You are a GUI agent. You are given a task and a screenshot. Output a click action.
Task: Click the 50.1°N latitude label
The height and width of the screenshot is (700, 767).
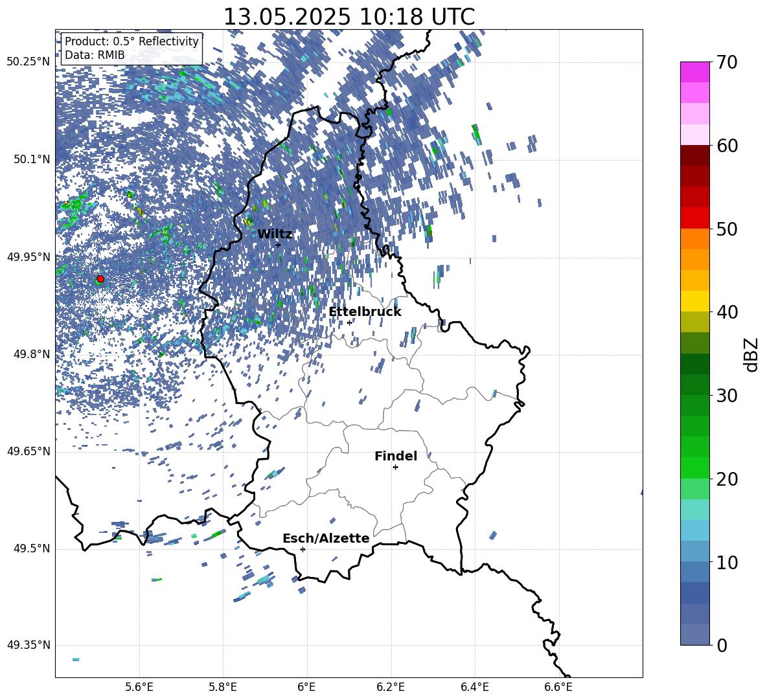click(x=32, y=159)
